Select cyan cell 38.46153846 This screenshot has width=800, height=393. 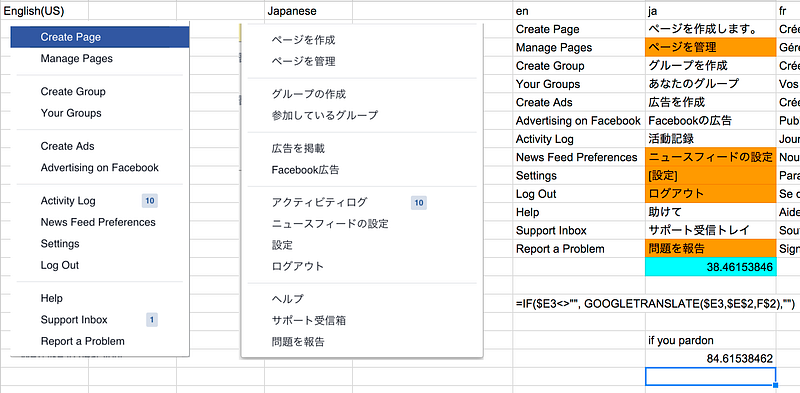(711, 267)
